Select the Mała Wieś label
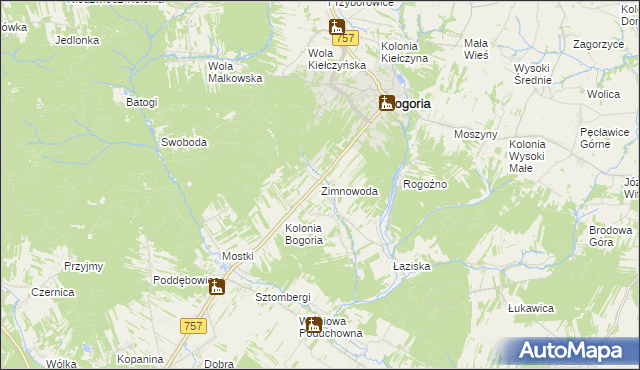The image size is (640, 370). click(476, 49)
